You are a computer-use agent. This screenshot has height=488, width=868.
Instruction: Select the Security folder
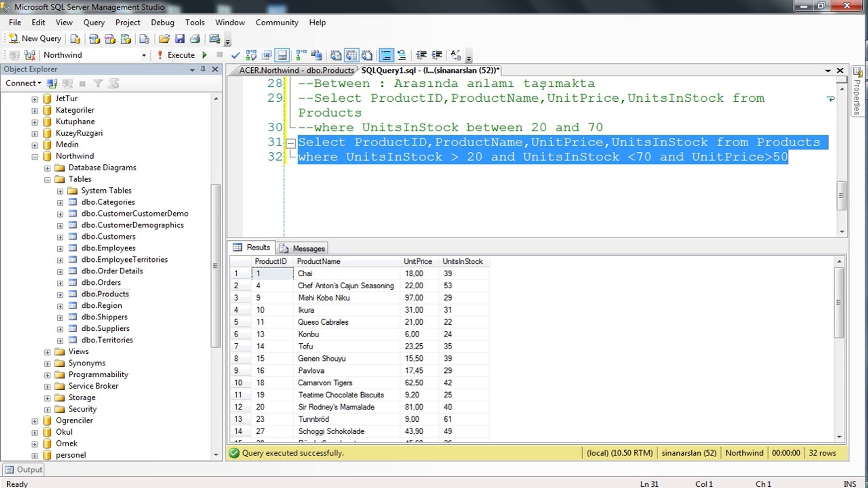coord(82,409)
